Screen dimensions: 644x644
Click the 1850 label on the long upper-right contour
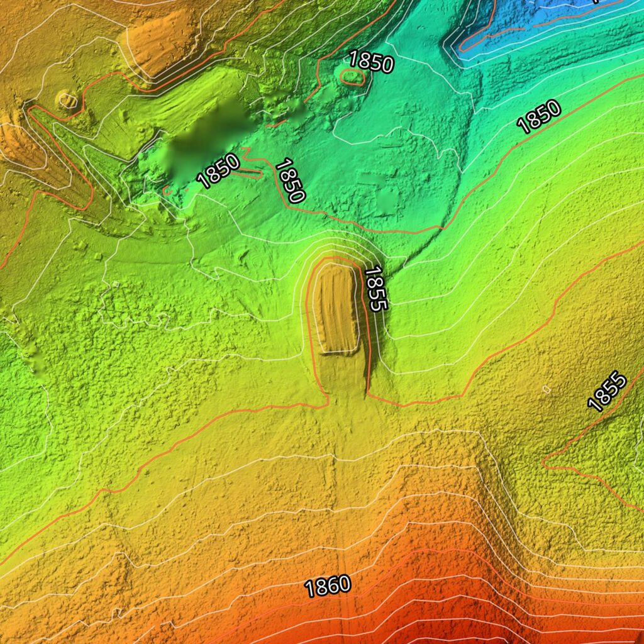[539, 116]
